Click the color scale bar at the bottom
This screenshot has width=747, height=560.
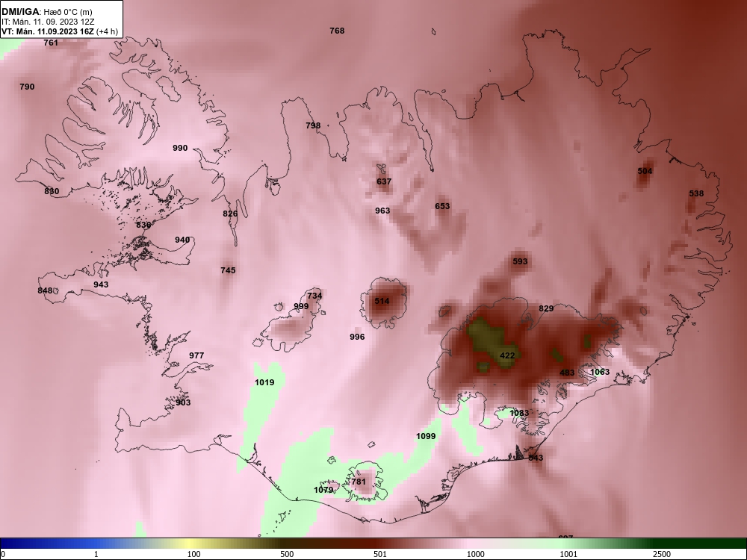(x=373, y=544)
